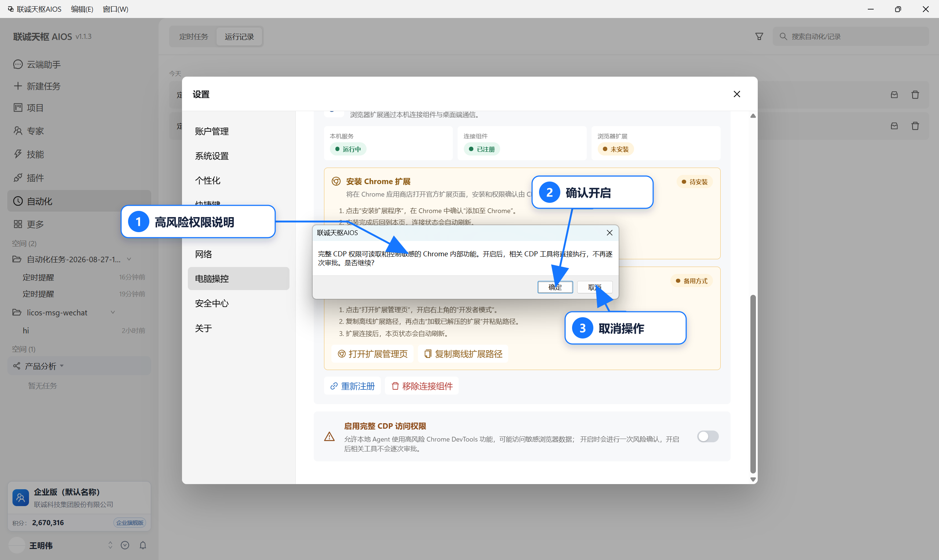
Task: Click the 产品分析 share icon
Action: point(17,366)
